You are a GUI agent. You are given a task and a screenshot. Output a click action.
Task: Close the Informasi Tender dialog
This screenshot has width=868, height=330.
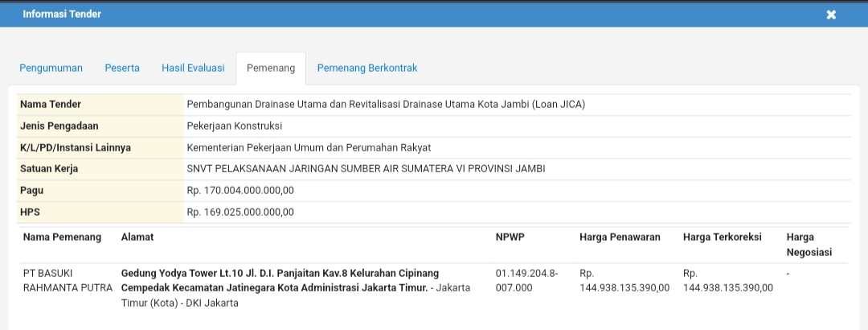[831, 15]
